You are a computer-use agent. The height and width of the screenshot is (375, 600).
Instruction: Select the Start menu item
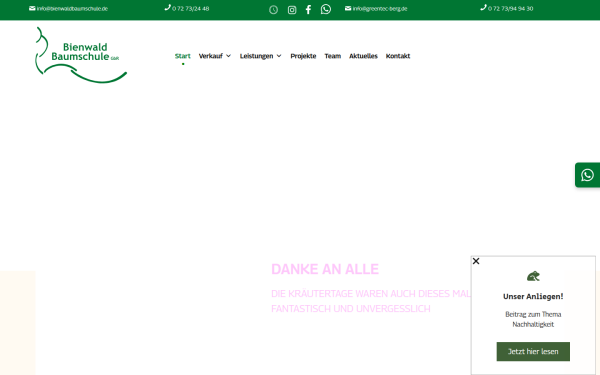click(x=183, y=56)
